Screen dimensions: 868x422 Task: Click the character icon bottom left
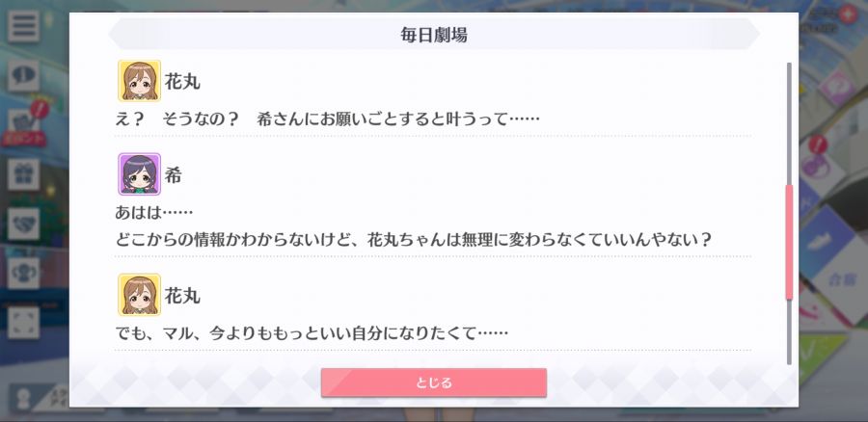[23, 400]
